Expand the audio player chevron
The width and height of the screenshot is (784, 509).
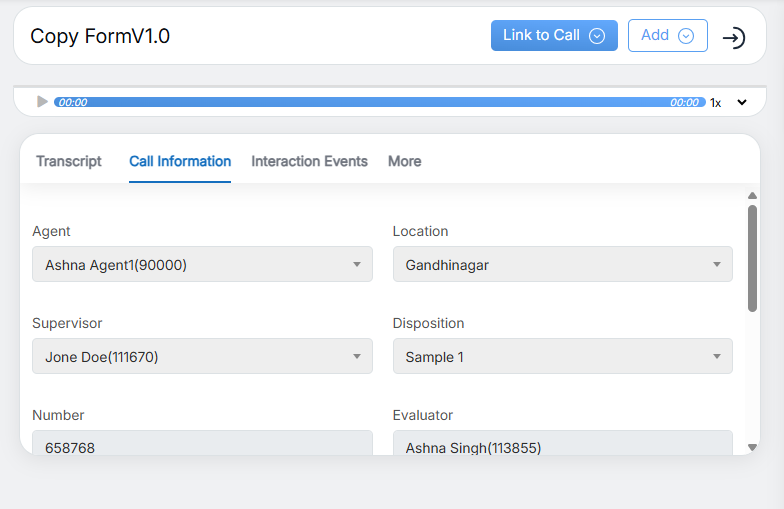coord(742,102)
